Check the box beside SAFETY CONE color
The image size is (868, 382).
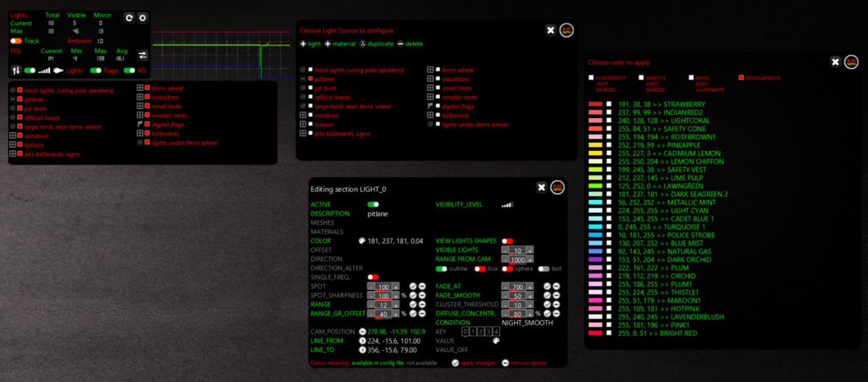point(609,129)
